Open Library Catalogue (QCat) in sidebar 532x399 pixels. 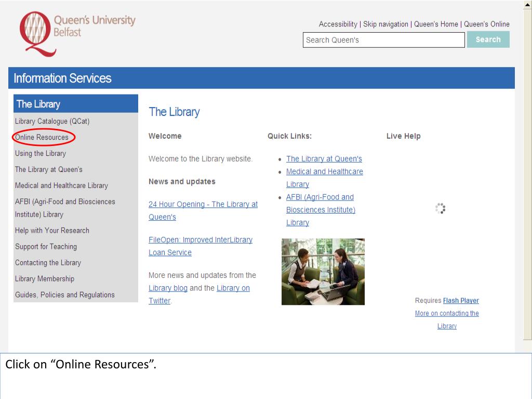[52, 121]
